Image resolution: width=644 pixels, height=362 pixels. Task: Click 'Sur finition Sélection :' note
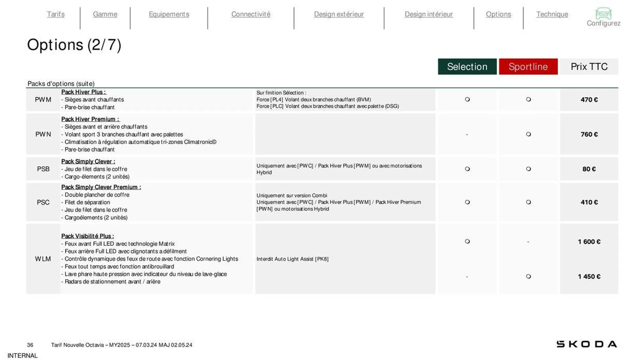pyautogui.click(x=281, y=93)
